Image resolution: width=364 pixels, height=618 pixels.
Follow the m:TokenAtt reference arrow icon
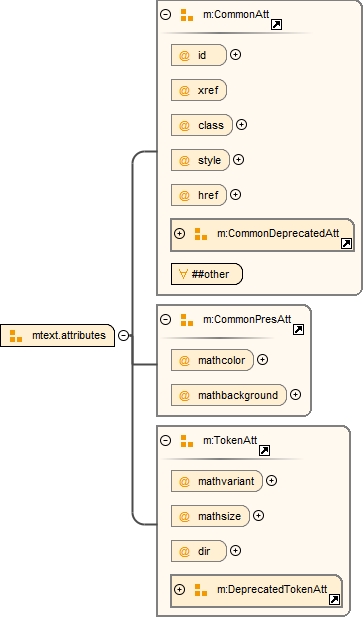coord(264,450)
